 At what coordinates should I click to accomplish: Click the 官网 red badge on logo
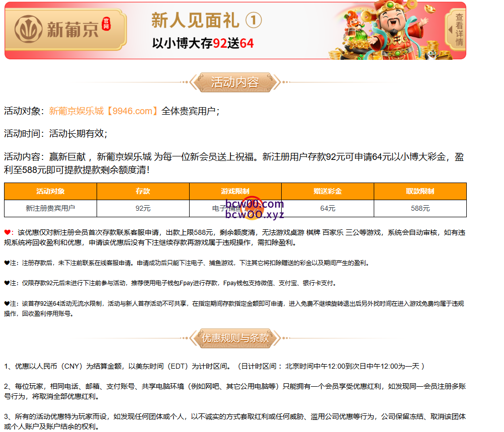(x=107, y=24)
